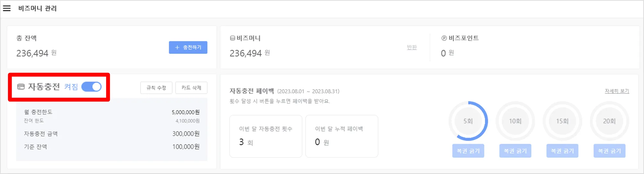Turn off the 자동충전 toggle switch
Screen dimensions: 644x174
[92, 87]
